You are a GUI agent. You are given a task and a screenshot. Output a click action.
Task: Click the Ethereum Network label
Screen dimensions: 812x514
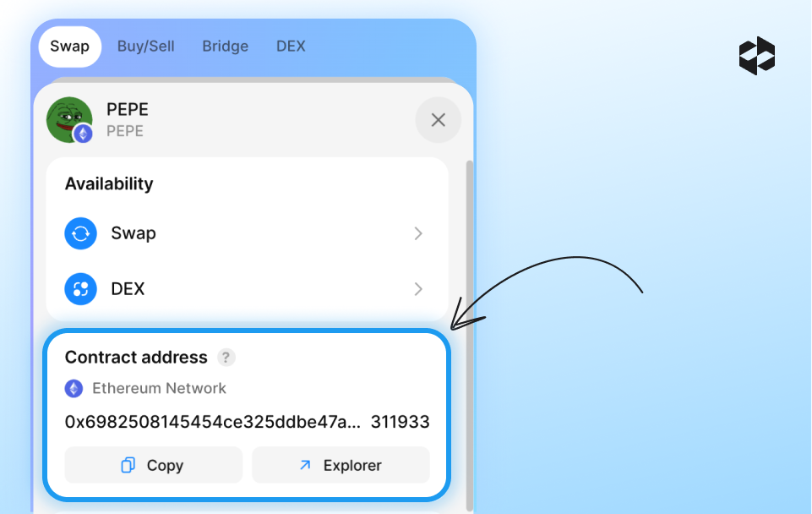point(159,388)
